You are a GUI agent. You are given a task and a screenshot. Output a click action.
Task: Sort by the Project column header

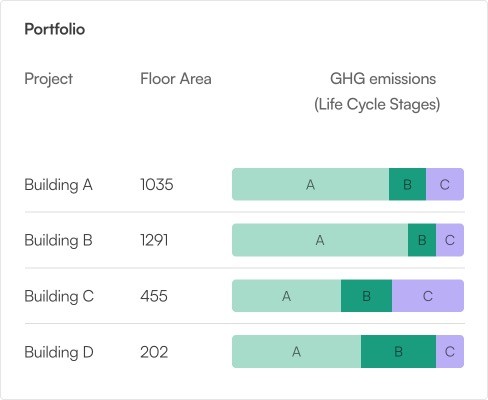tap(49, 79)
